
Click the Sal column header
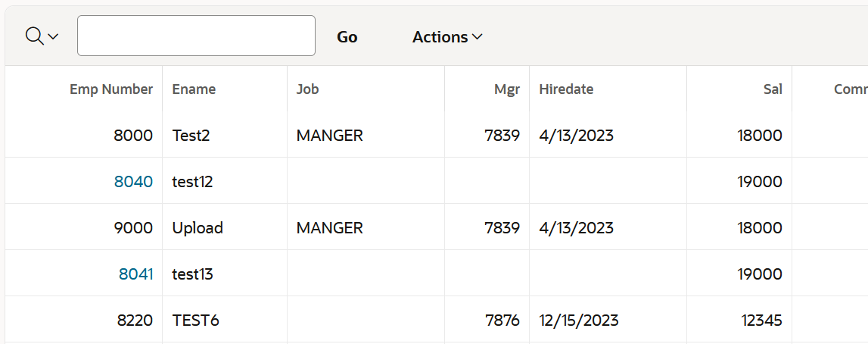(773, 89)
